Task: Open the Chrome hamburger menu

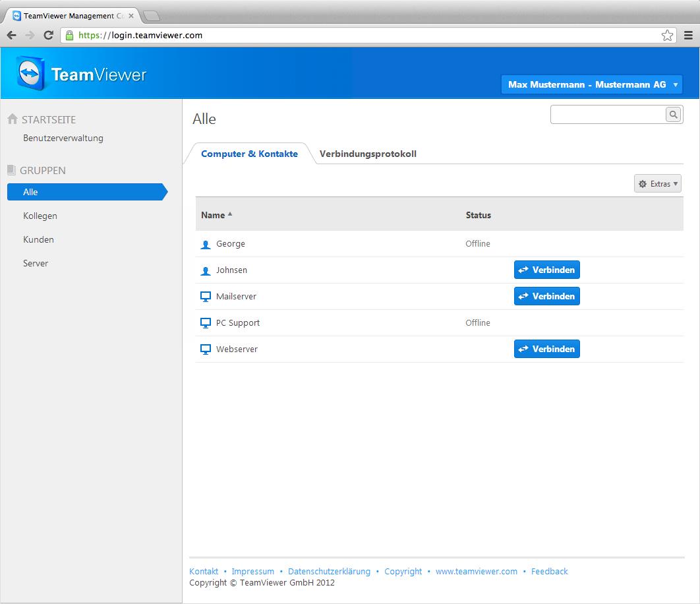Action: point(688,36)
